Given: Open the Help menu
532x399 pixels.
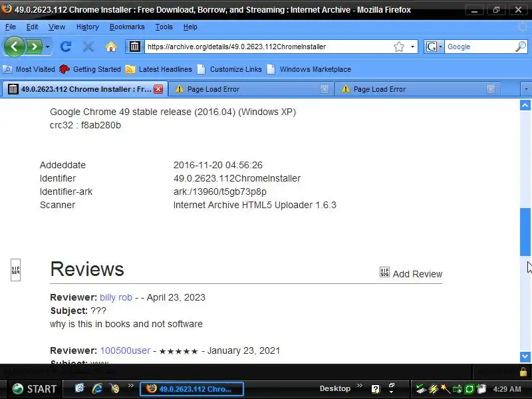Looking at the screenshot, I should coord(190,27).
